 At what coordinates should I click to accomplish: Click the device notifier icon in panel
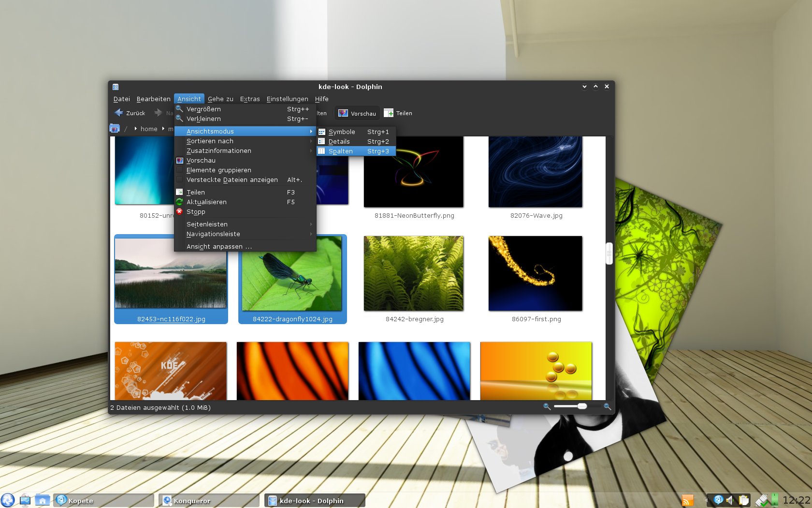click(x=25, y=500)
